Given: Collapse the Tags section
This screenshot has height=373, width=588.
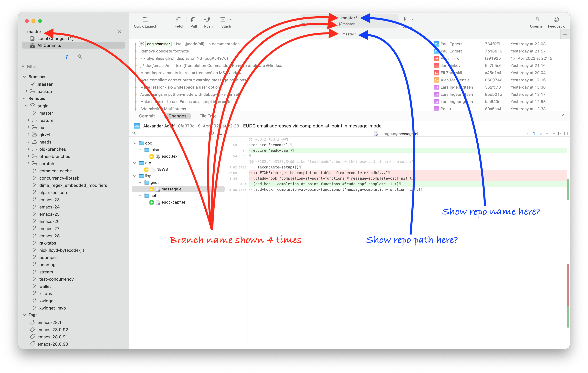Looking at the screenshot, I should tap(24, 315).
